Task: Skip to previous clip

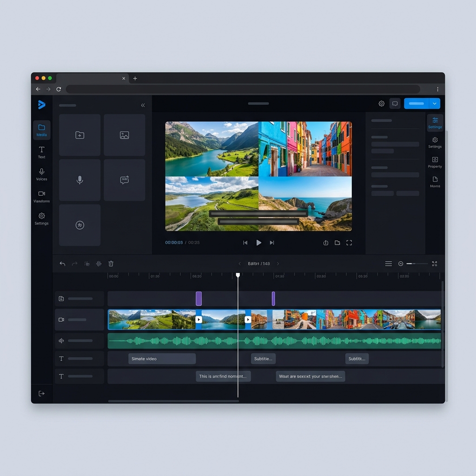Action: tap(245, 243)
